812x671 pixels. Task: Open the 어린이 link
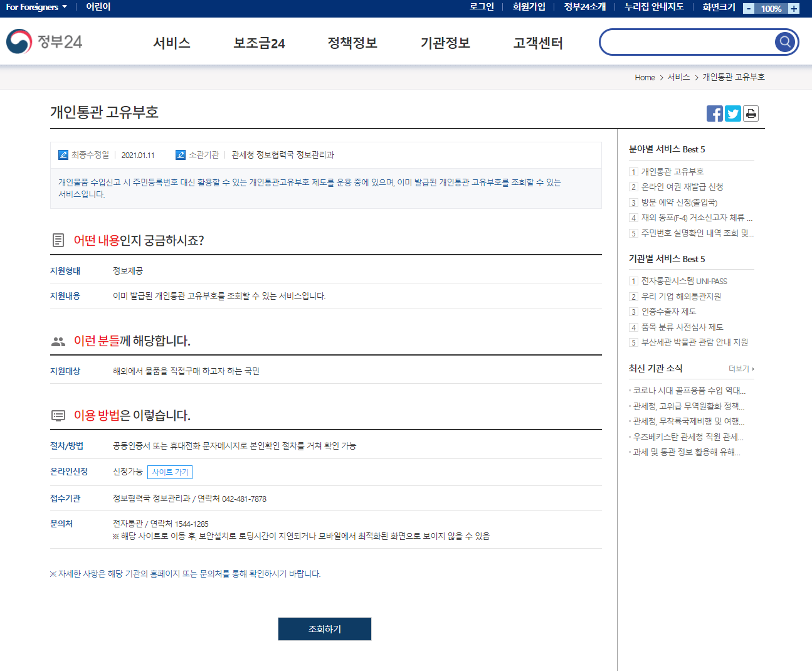98,7
